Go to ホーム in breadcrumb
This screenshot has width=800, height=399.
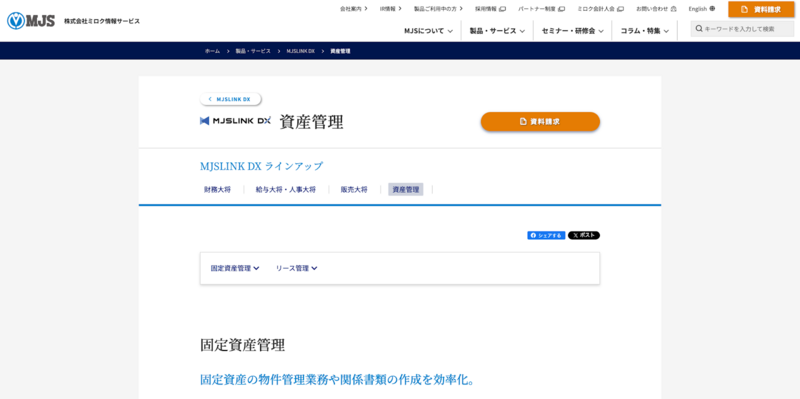point(212,51)
